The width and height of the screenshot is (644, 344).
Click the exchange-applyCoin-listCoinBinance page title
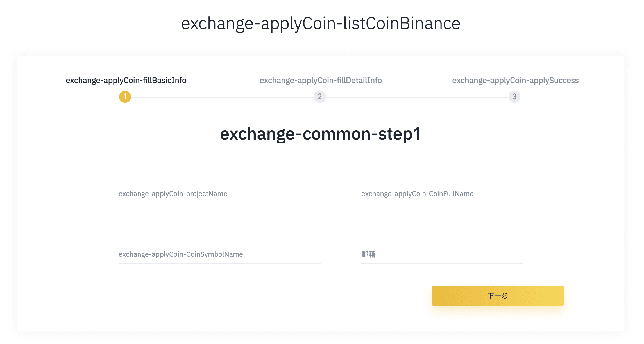click(321, 23)
